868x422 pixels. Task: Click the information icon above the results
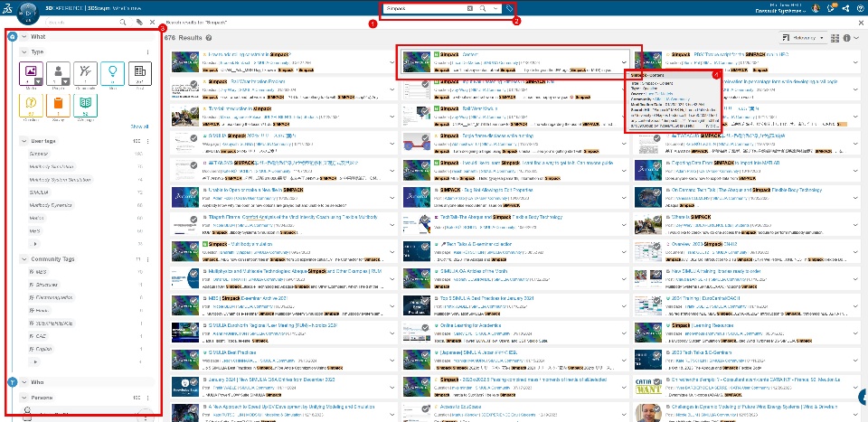(847, 38)
